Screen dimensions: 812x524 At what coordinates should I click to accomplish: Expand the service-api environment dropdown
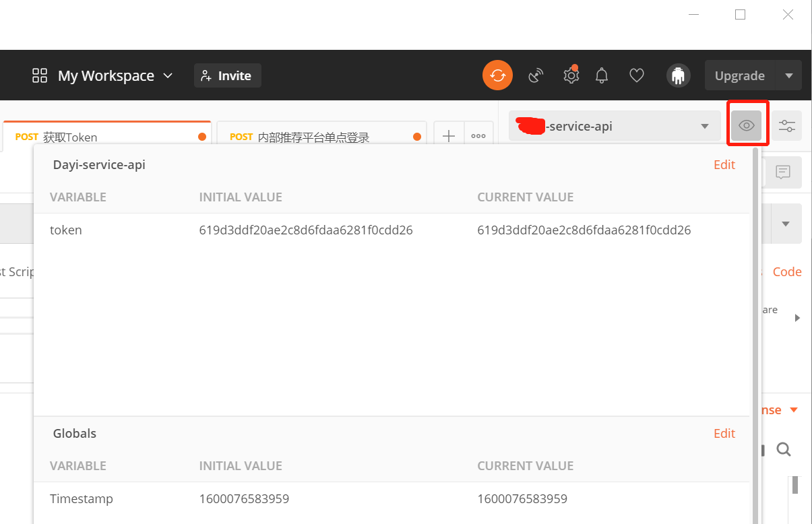705,125
